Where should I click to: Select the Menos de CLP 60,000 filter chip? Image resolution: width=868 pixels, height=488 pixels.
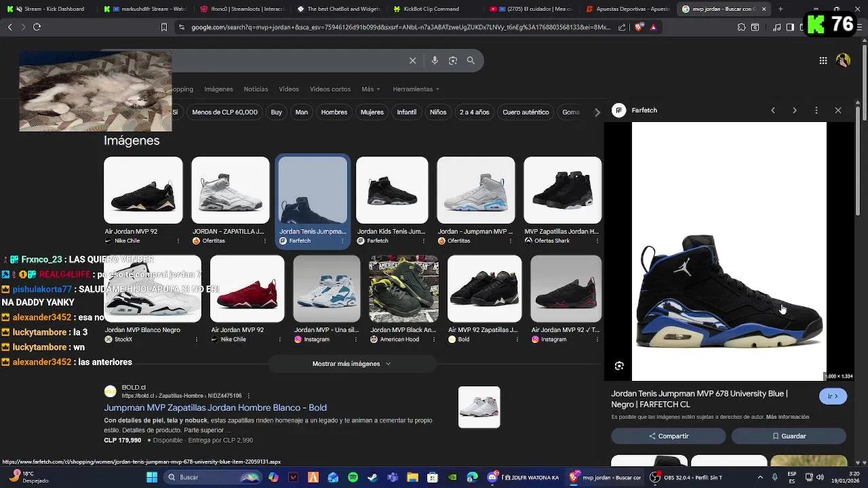coord(224,113)
